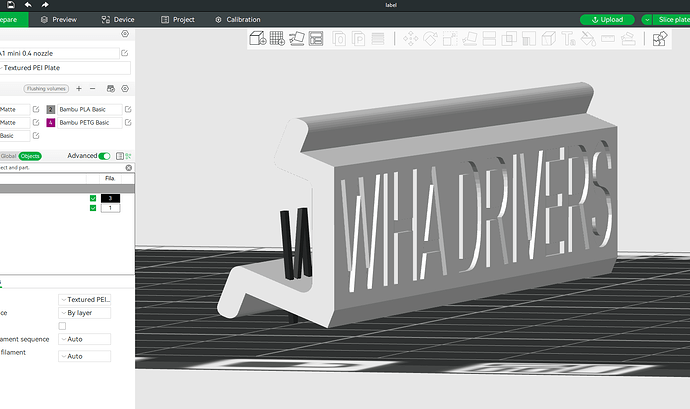Viewport: 690px width, 409px height.
Task: Click the Add plate grid icon
Action: pyautogui.click(x=277, y=39)
